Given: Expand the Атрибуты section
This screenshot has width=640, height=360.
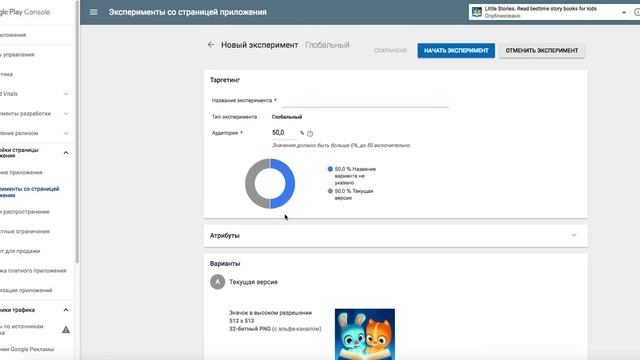Looking at the screenshot, I should coord(574,236).
